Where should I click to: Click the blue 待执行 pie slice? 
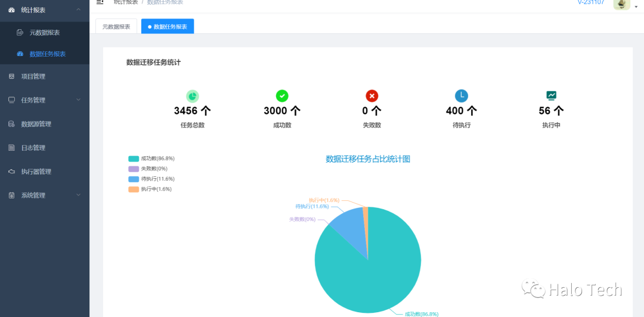coord(351,230)
